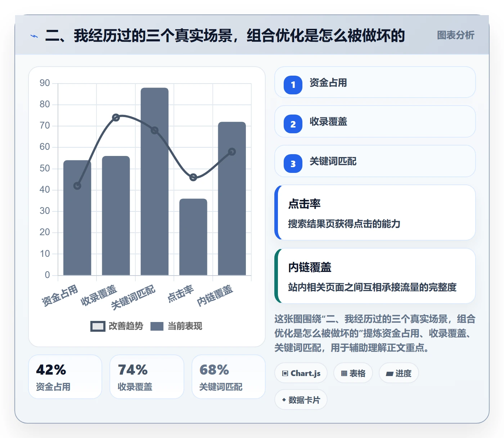Click trend line point at 68
Viewport: 504px width, 438px height.
point(154,130)
